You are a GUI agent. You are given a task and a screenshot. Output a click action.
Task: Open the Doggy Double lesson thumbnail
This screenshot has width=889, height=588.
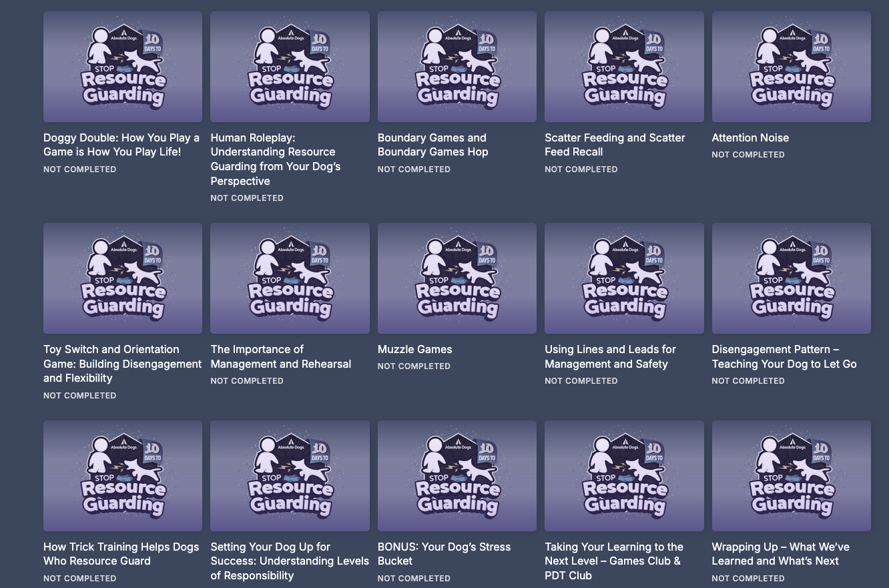pos(123,67)
